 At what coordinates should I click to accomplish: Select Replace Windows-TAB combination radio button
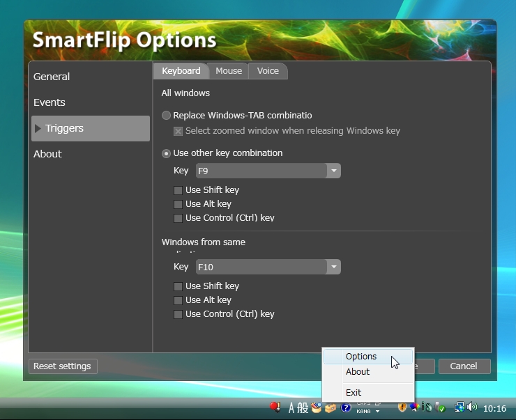(166, 116)
